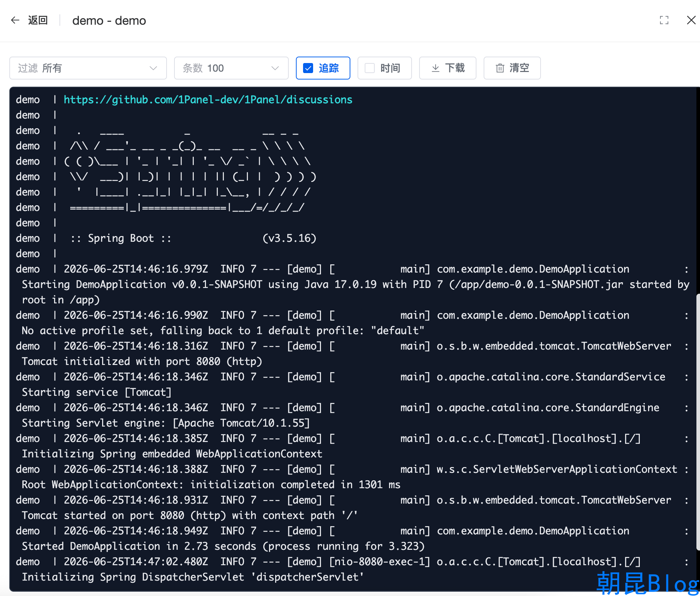Click the download arrow icon

pyautogui.click(x=436, y=68)
